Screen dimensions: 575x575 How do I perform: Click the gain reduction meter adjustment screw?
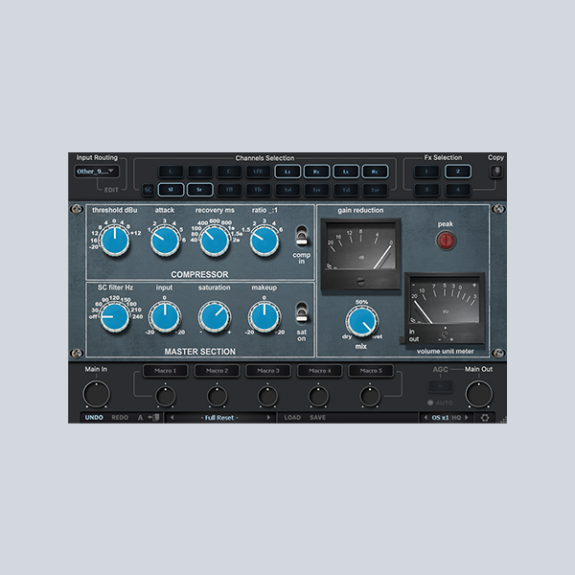[360, 282]
